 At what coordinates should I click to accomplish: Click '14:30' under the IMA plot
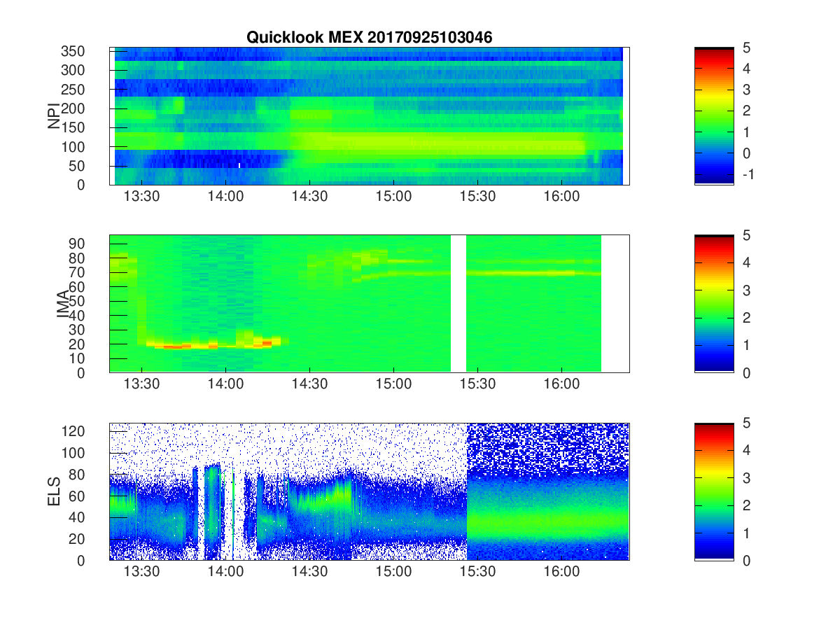[x=309, y=384]
